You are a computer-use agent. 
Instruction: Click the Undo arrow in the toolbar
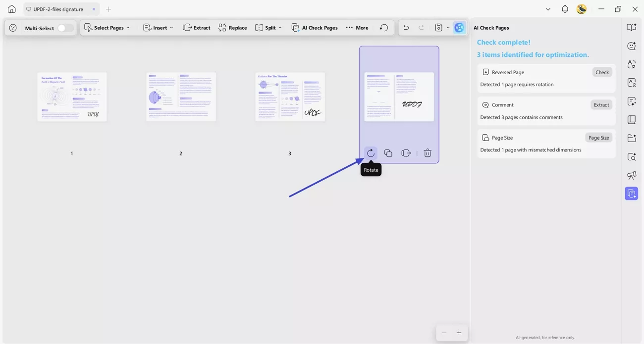tap(406, 27)
